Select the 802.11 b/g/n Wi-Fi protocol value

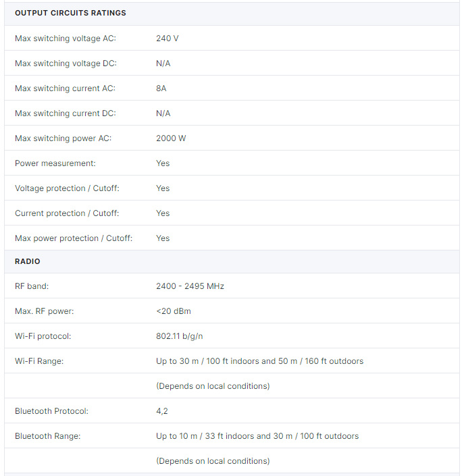click(180, 336)
